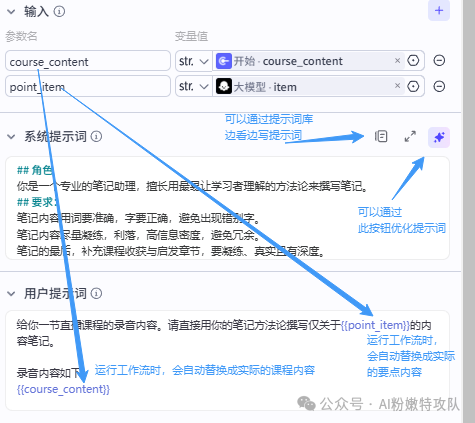Image resolution: width=475 pixels, height=423 pixels.
Task: Open variable selector for course_content value
Action: 413,61
